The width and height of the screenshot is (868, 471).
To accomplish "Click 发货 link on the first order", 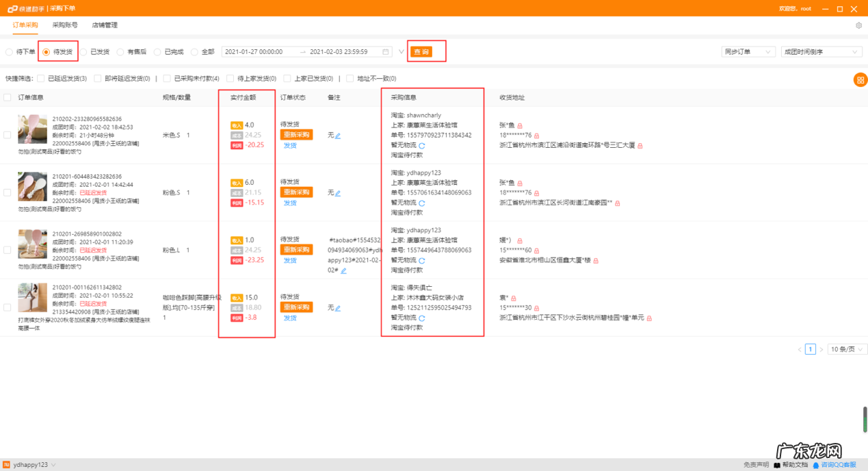I will coord(290,145).
